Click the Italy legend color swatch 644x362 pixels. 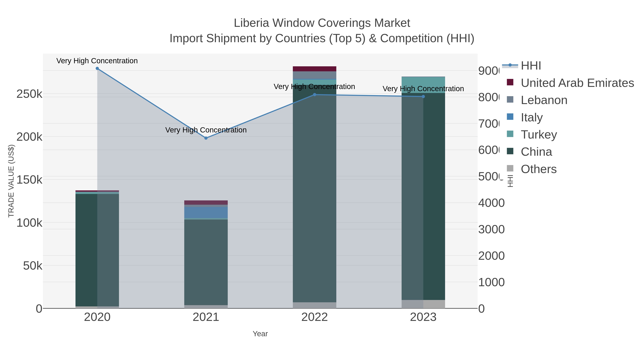tap(510, 117)
